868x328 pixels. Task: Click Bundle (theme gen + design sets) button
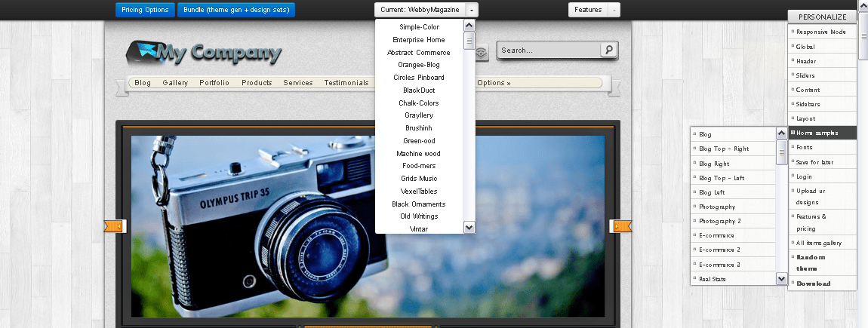click(236, 10)
